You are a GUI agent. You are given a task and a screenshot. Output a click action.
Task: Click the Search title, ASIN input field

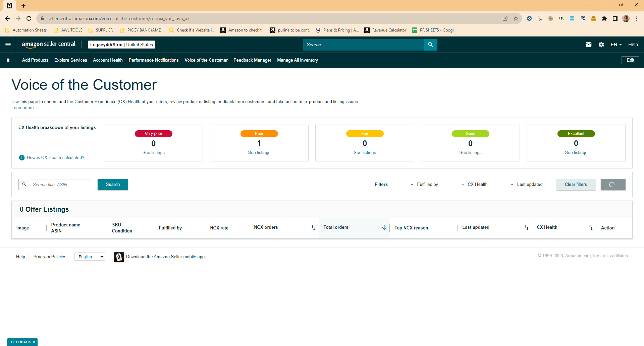pos(61,185)
